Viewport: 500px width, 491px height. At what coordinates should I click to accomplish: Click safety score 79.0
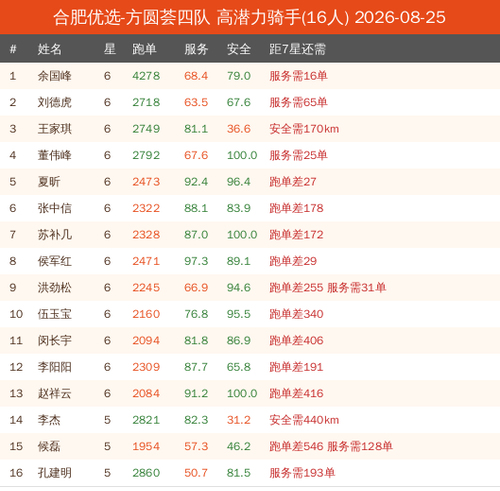(x=239, y=76)
